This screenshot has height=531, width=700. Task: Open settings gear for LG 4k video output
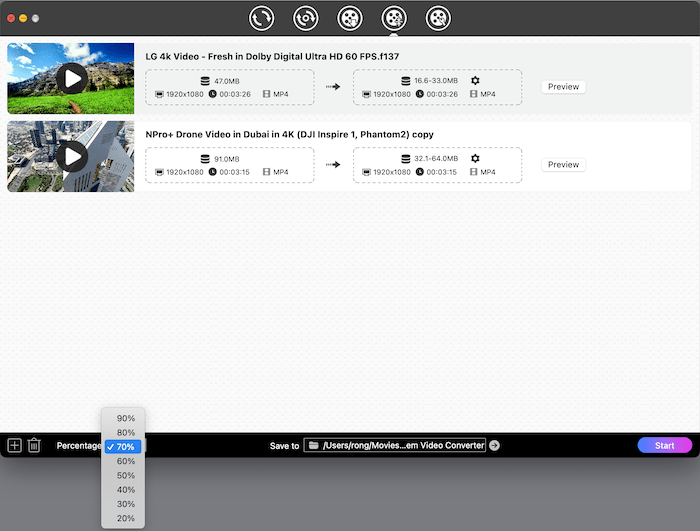[475, 80]
